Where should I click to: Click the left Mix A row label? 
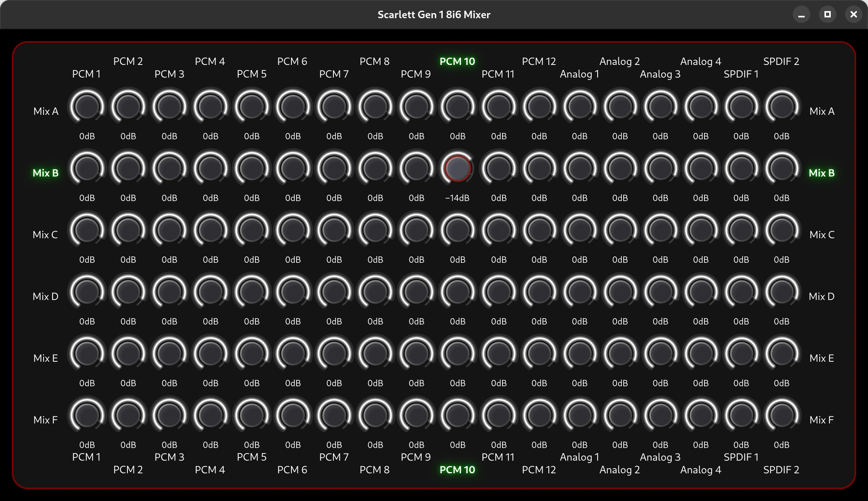coord(46,111)
